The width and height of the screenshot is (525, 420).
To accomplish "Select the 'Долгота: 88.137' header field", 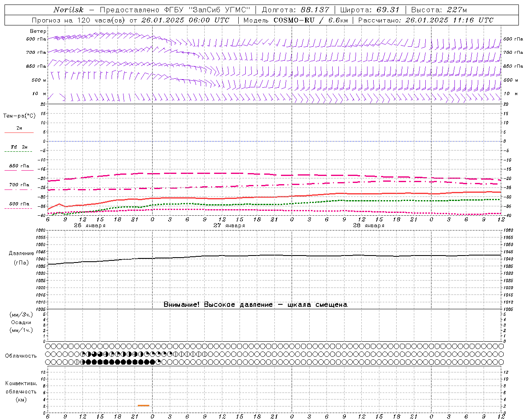I will click(x=295, y=10).
